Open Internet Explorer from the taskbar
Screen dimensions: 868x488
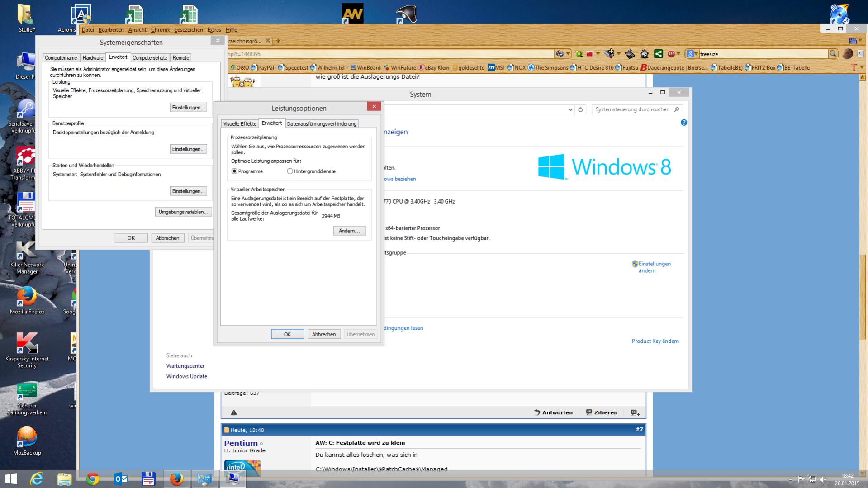pyautogui.click(x=37, y=479)
